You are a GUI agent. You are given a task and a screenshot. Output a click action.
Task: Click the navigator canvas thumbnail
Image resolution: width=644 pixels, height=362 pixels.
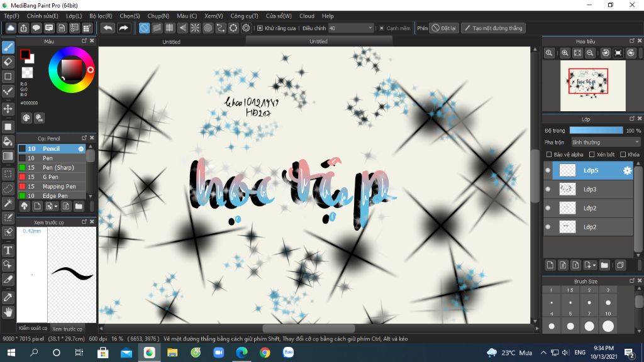592,85
